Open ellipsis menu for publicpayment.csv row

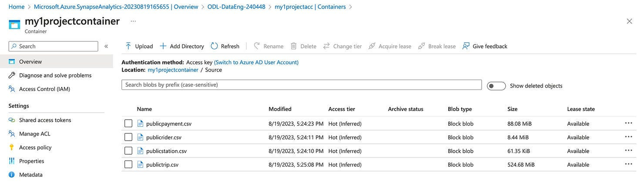(628, 123)
